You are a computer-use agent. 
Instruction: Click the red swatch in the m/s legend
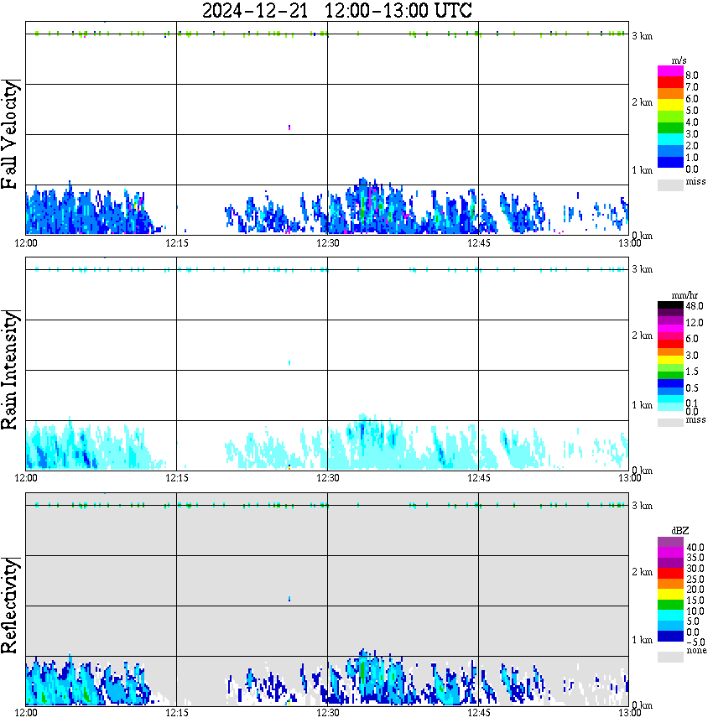(670, 83)
